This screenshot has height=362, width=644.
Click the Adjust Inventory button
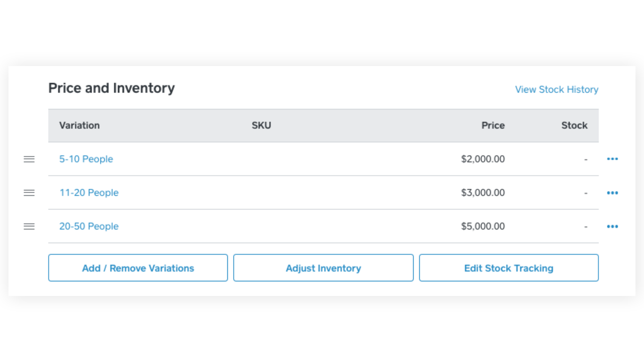pyautogui.click(x=323, y=268)
